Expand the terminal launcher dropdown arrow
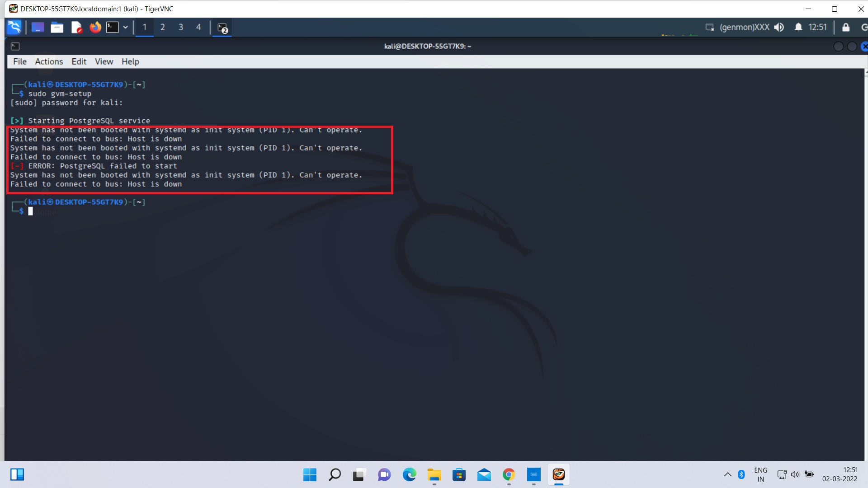Viewport: 868px width, 488px height. (x=125, y=28)
